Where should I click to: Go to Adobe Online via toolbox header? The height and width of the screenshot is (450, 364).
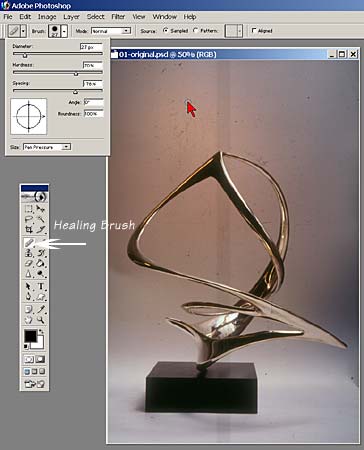(x=34, y=197)
